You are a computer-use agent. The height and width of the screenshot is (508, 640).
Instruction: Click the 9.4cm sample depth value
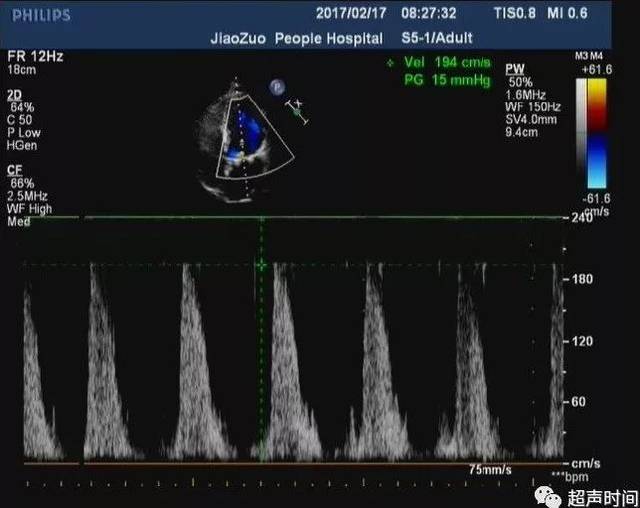point(522,132)
